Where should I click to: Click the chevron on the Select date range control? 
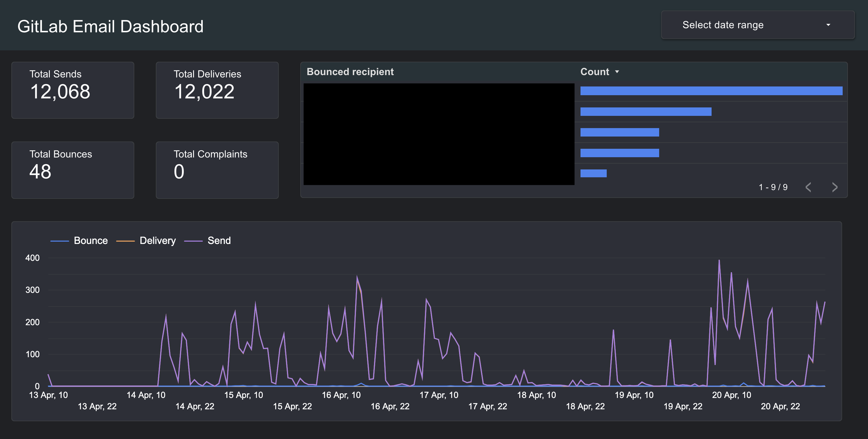828,24
